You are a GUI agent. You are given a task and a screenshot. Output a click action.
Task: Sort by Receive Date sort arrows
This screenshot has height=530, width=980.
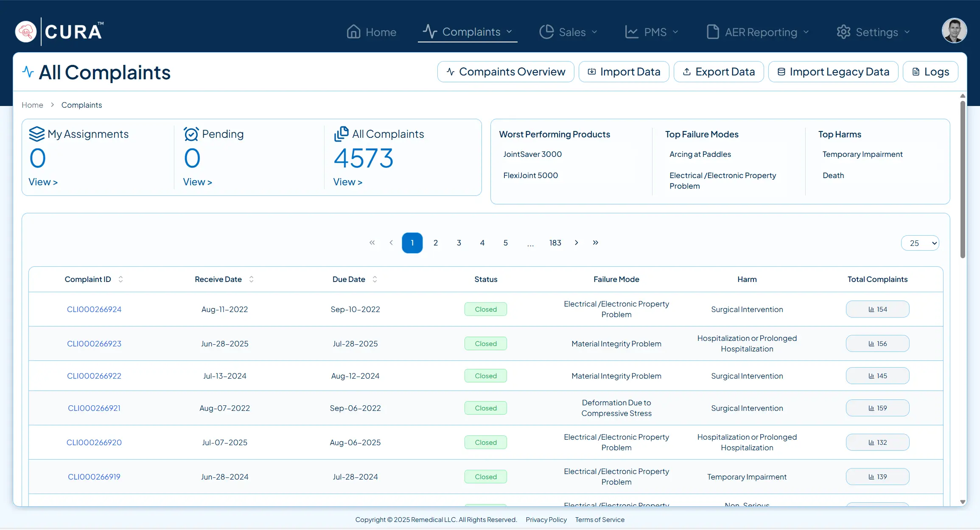pyautogui.click(x=251, y=279)
